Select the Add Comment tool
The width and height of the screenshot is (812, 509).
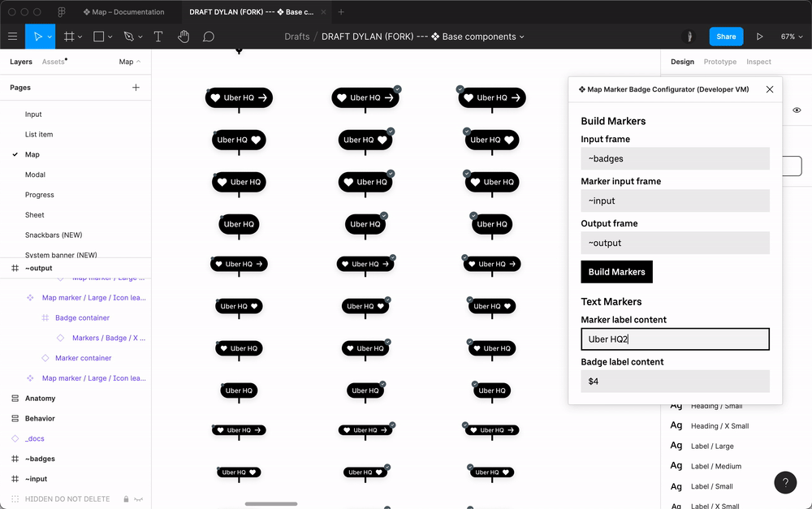209,37
